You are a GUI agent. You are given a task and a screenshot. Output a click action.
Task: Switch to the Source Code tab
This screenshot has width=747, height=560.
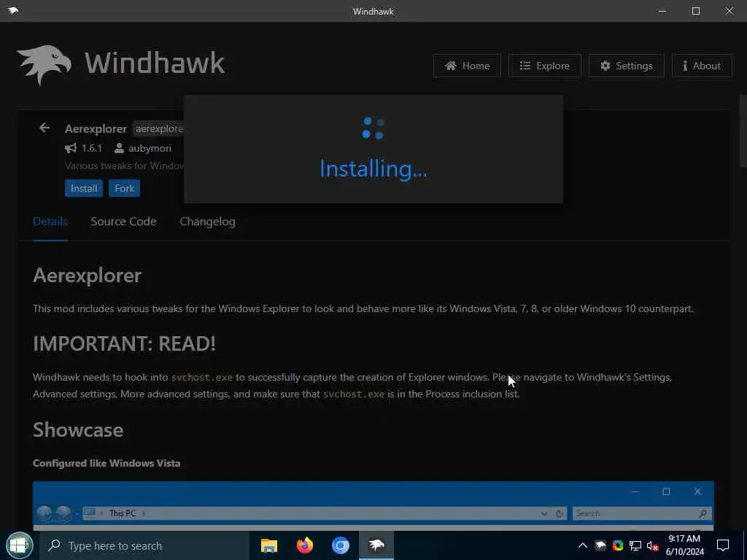pos(123,222)
